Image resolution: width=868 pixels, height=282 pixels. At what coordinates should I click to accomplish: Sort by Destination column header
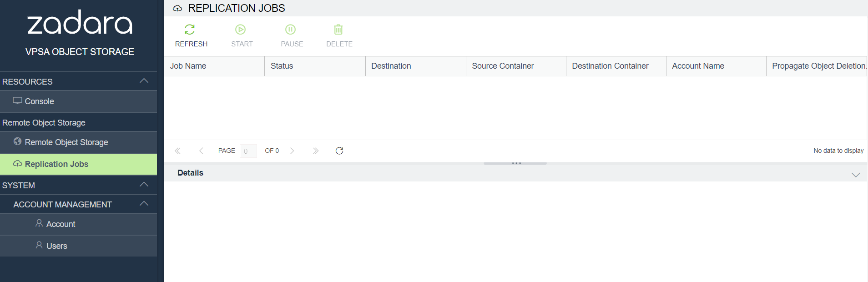pos(416,66)
